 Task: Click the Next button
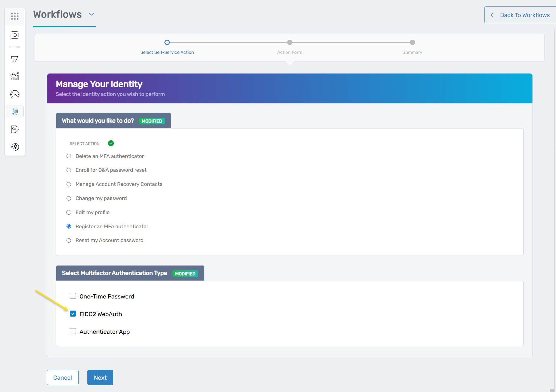point(100,377)
